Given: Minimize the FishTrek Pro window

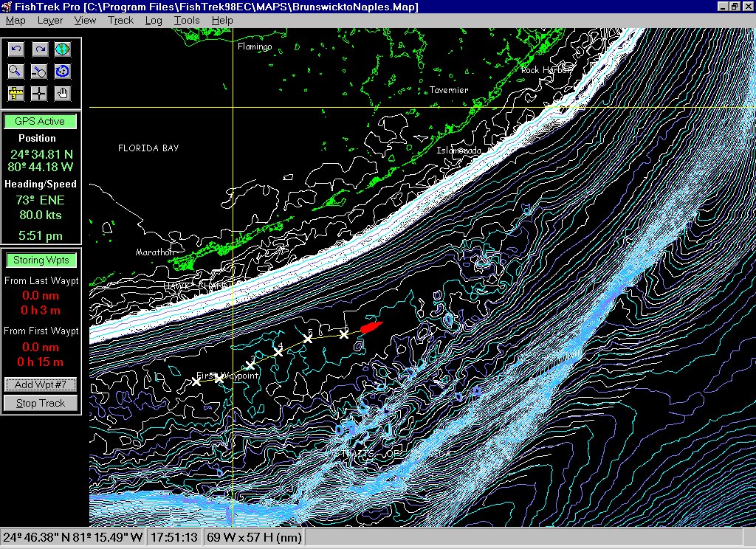Looking at the screenshot, I should point(722,6).
